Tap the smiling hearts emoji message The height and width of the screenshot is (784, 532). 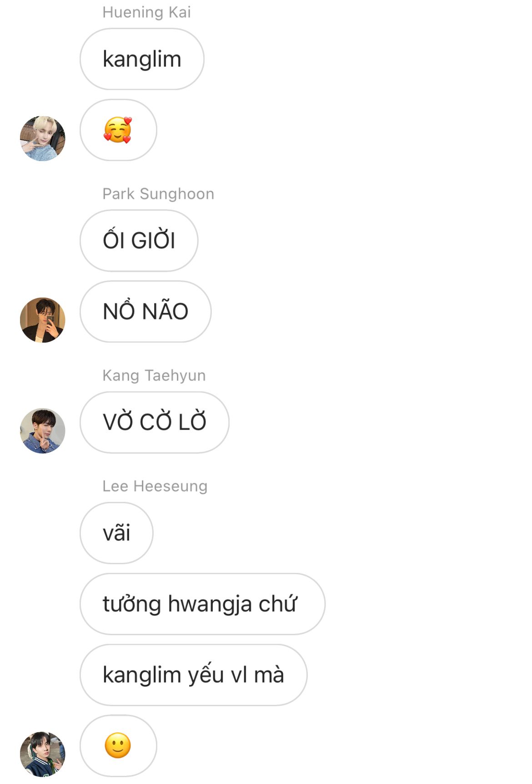click(x=118, y=130)
